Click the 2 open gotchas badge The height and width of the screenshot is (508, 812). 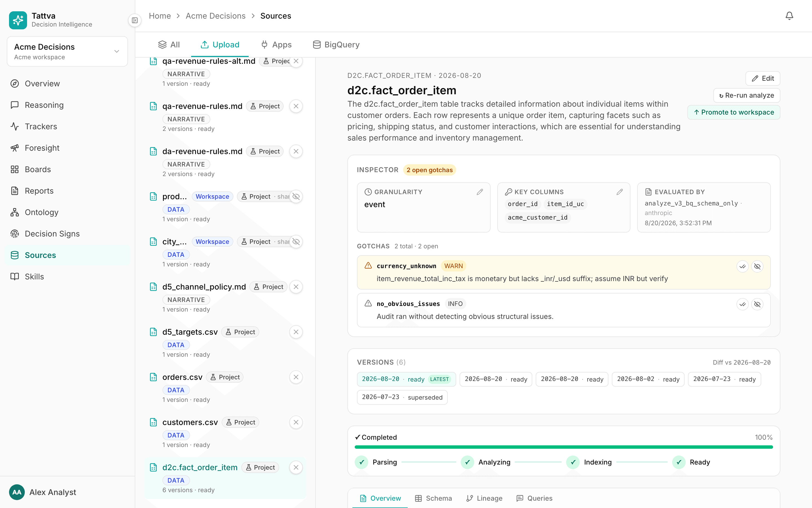pos(429,170)
